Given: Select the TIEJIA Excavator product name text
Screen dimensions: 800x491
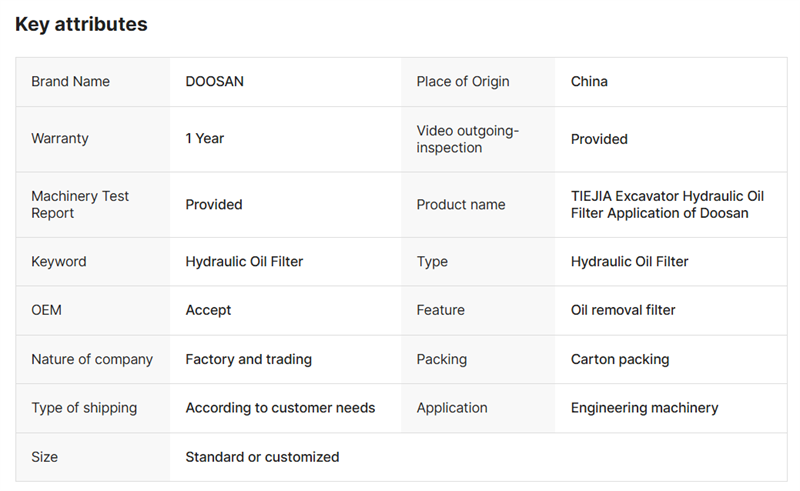Looking at the screenshot, I should tap(667, 204).
